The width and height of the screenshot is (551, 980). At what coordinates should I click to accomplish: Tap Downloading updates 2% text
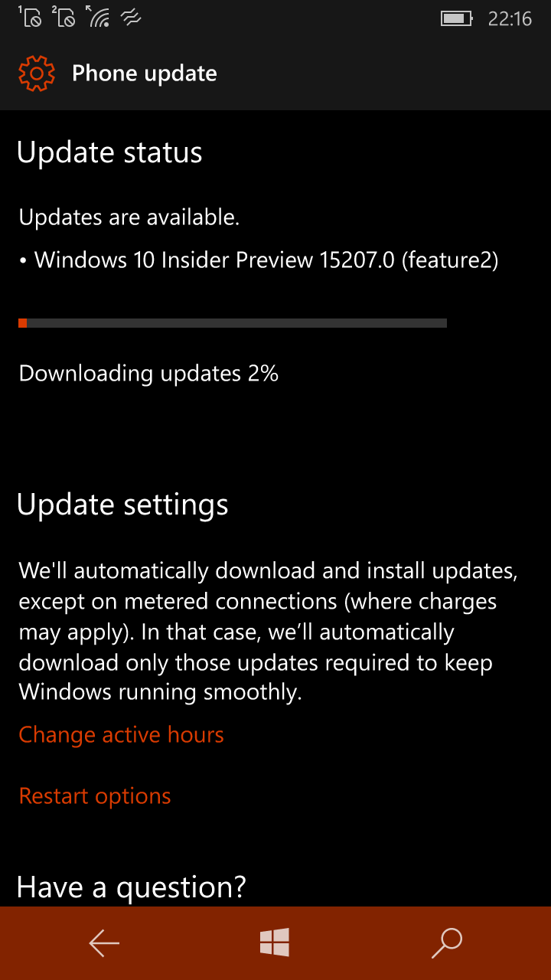click(148, 374)
